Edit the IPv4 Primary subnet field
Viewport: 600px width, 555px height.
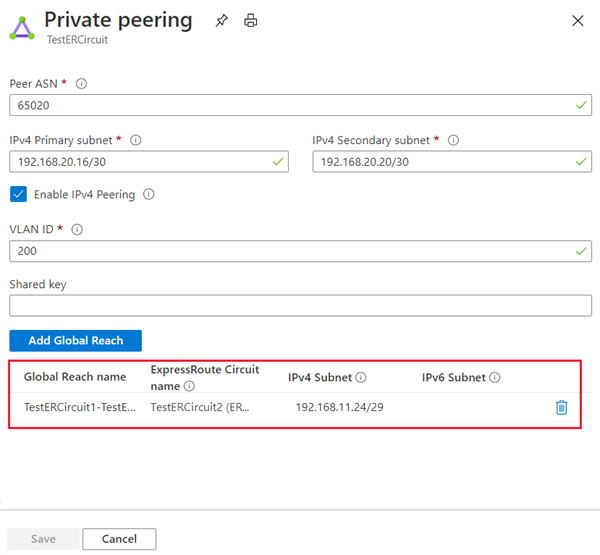pos(149,162)
